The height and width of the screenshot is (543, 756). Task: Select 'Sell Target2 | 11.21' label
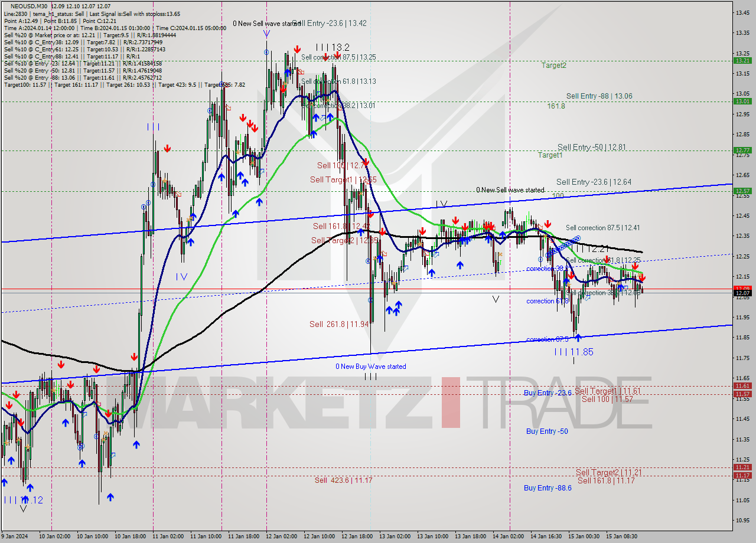[x=608, y=473]
